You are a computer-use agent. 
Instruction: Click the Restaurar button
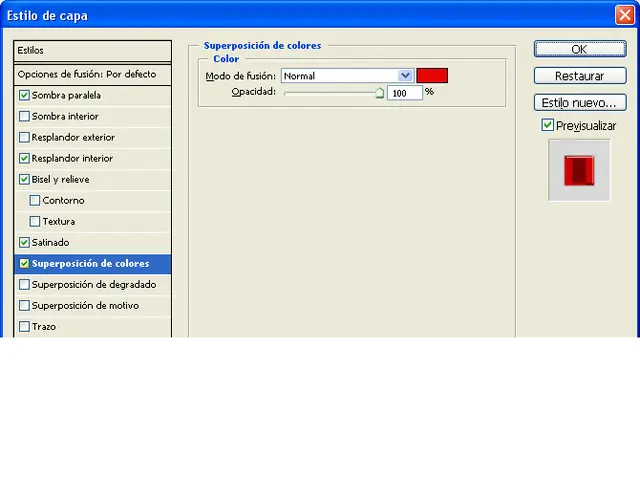click(580, 76)
